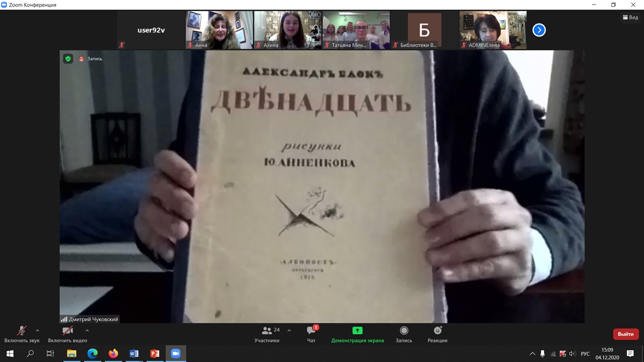Viewport: 644px width, 362px height.
Task: Open PowerPoint from the taskbar
Action: [x=154, y=353]
